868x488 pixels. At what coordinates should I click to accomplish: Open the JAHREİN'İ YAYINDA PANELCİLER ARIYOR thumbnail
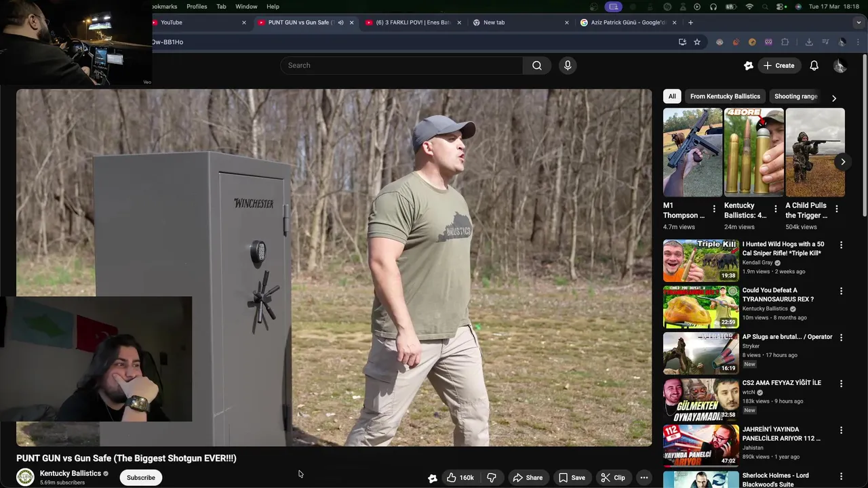701,445
